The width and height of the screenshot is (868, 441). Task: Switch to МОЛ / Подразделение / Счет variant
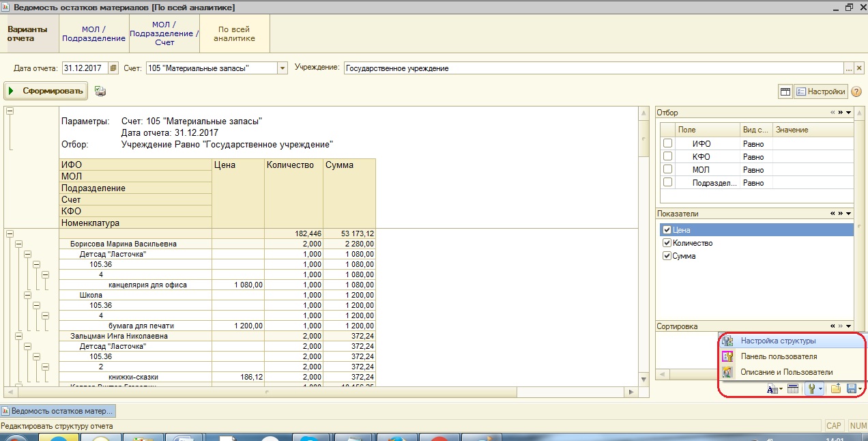164,34
